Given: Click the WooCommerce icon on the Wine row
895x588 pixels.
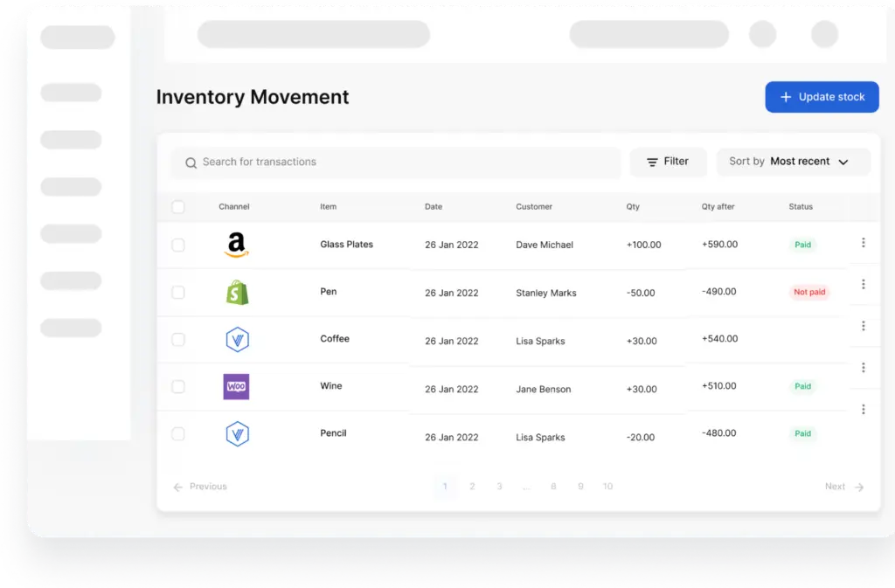Looking at the screenshot, I should pos(235,386).
